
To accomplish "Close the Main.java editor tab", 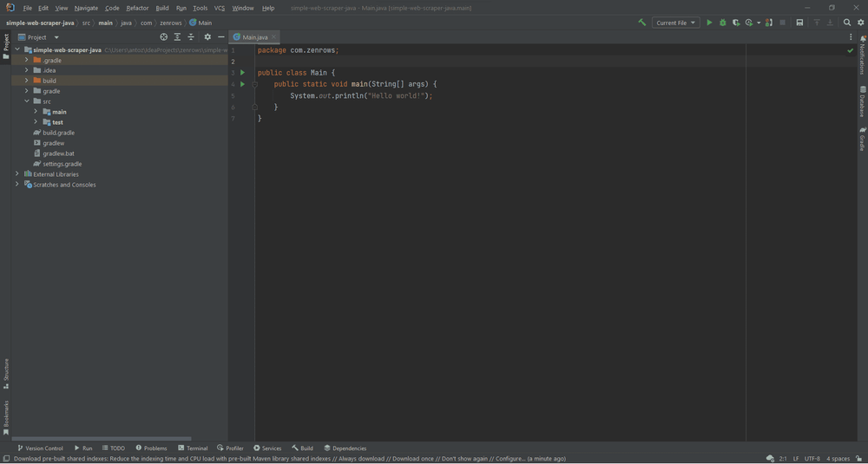I will [273, 37].
